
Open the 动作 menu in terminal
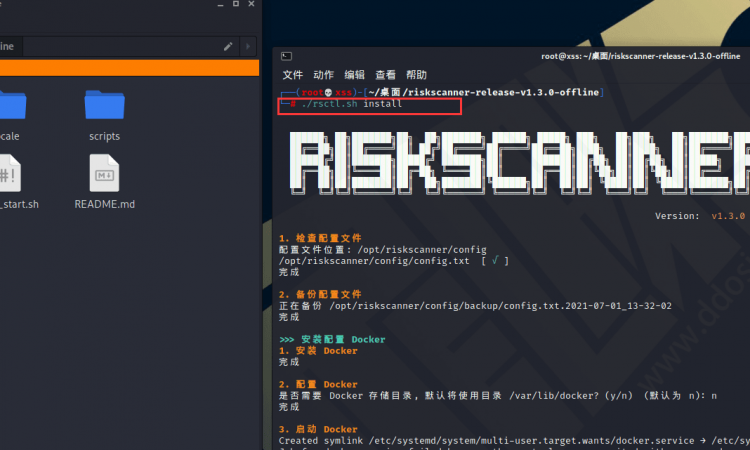[x=323, y=75]
